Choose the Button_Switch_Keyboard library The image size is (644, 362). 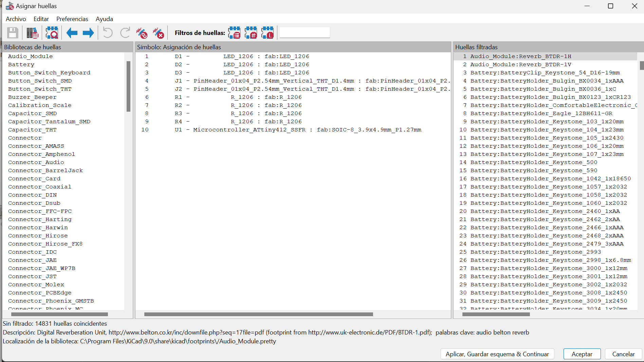[49, 73]
